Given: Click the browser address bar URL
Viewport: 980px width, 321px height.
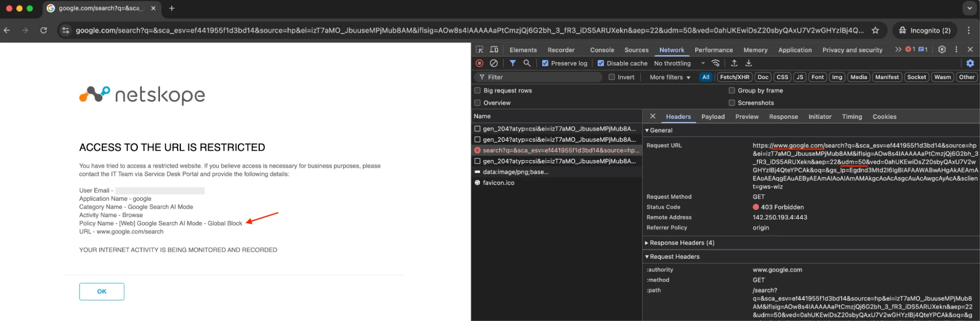Looking at the screenshot, I should point(469,30).
